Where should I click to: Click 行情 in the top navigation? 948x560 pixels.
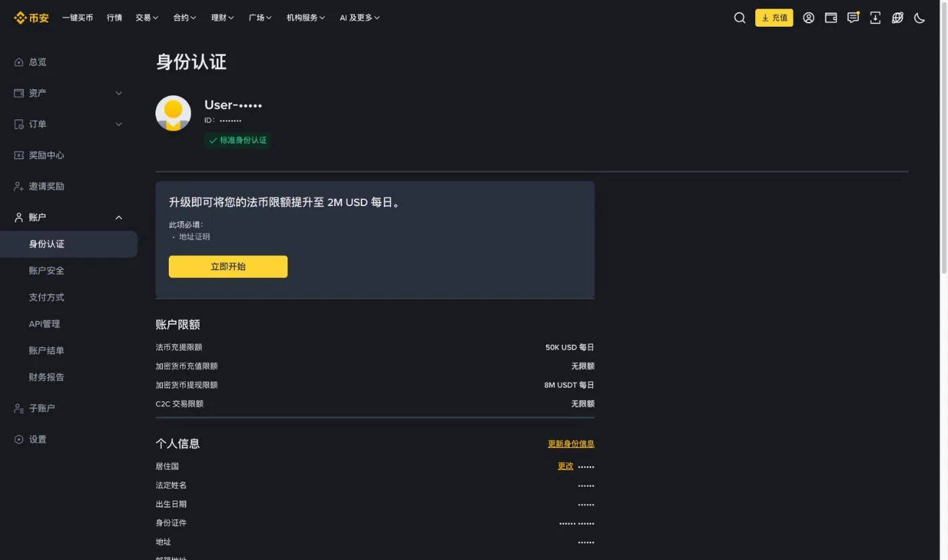[x=114, y=18]
